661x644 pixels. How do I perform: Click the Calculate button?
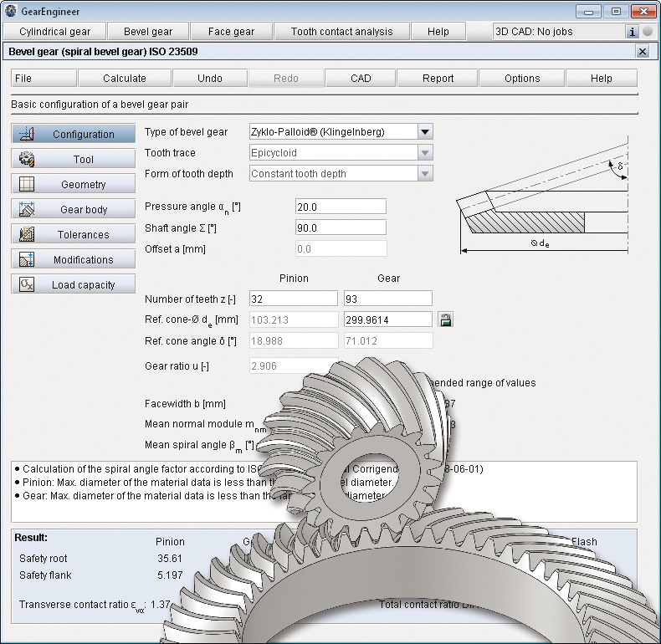pyautogui.click(x=125, y=79)
